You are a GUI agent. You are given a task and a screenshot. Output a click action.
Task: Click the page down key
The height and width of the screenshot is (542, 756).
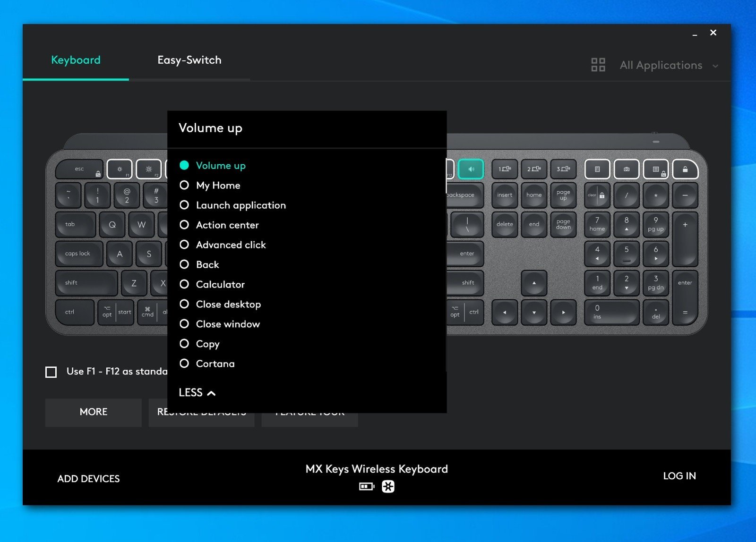point(563,224)
